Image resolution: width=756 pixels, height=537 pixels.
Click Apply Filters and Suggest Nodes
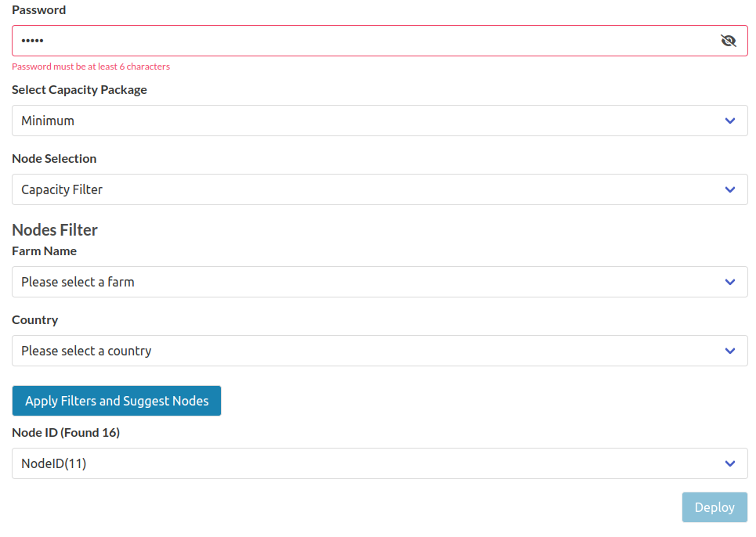coord(116,400)
